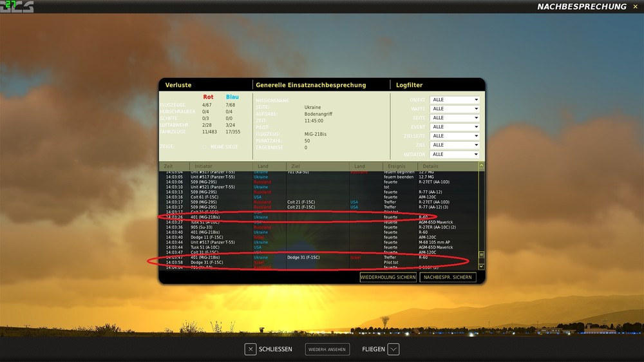Open the INITIATOR filter dropdown
The height and width of the screenshot is (362, 644).
coord(454,155)
